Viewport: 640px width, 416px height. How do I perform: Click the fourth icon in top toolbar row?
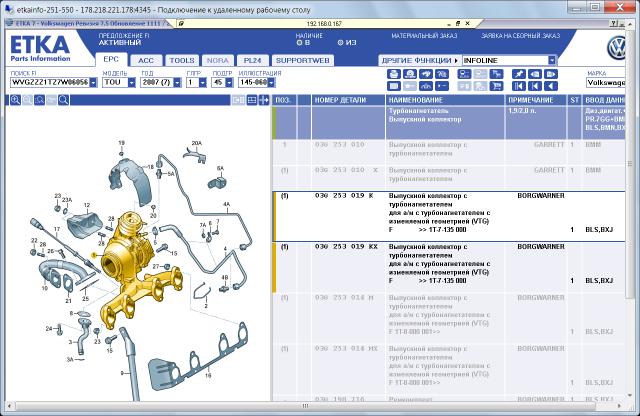442,74
